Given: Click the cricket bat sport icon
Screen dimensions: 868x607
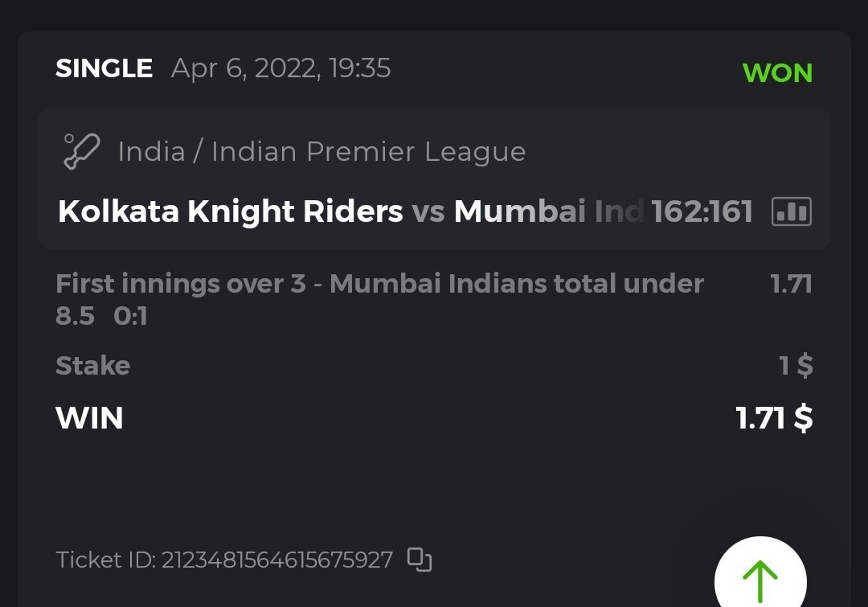Looking at the screenshot, I should tap(81, 151).
